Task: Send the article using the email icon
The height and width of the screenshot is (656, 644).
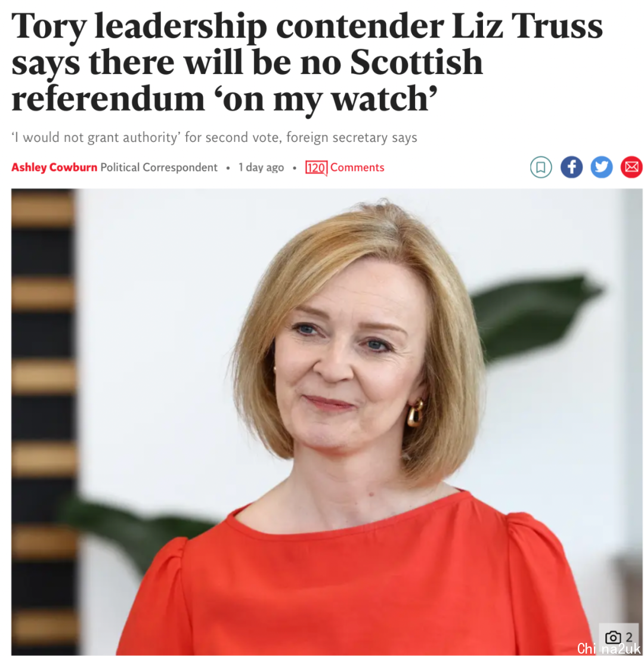Action: [x=631, y=168]
